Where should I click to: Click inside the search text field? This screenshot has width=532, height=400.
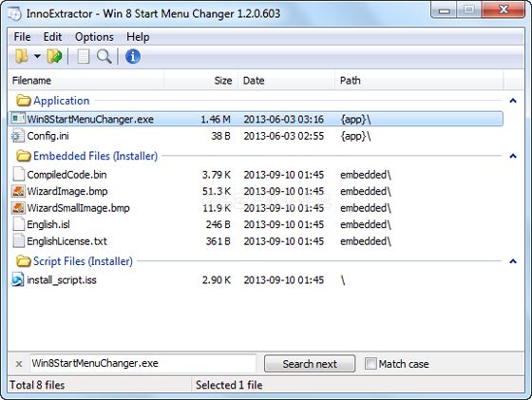click(x=142, y=363)
